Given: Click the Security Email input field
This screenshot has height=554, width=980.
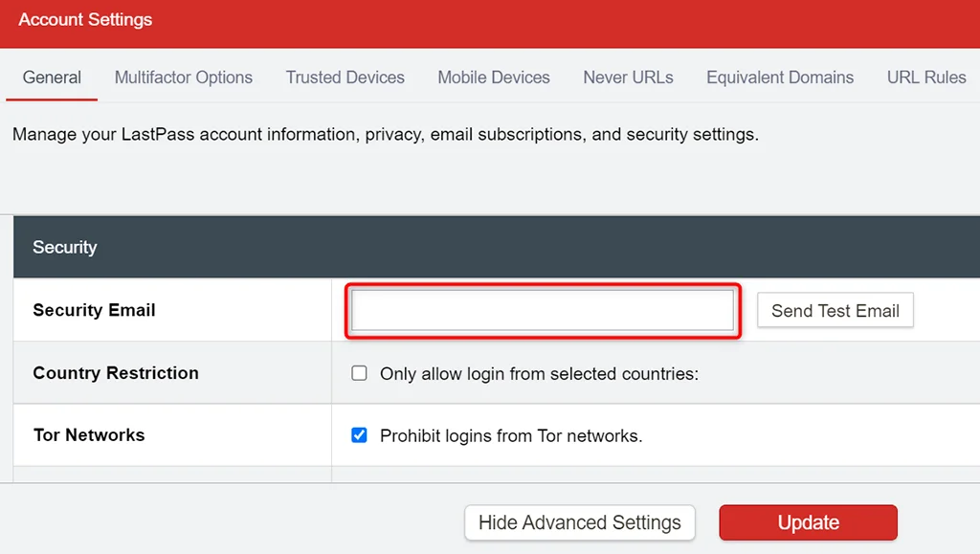Looking at the screenshot, I should pos(543,310).
